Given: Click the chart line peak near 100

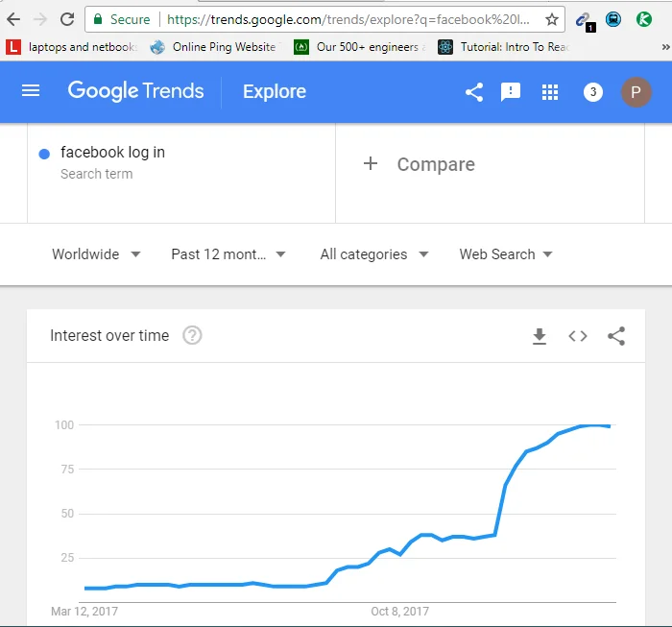Looking at the screenshot, I should (x=593, y=425).
